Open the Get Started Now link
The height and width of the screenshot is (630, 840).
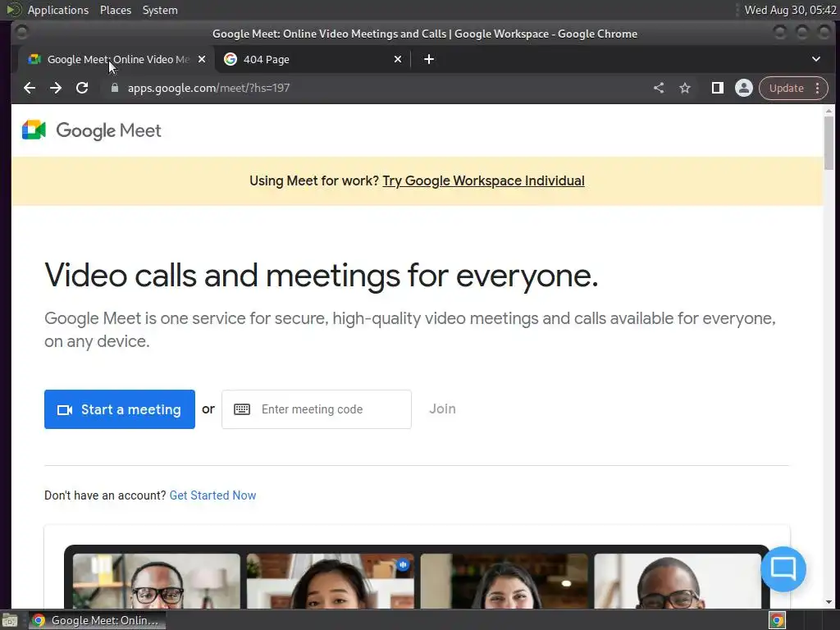[x=212, y=495]
